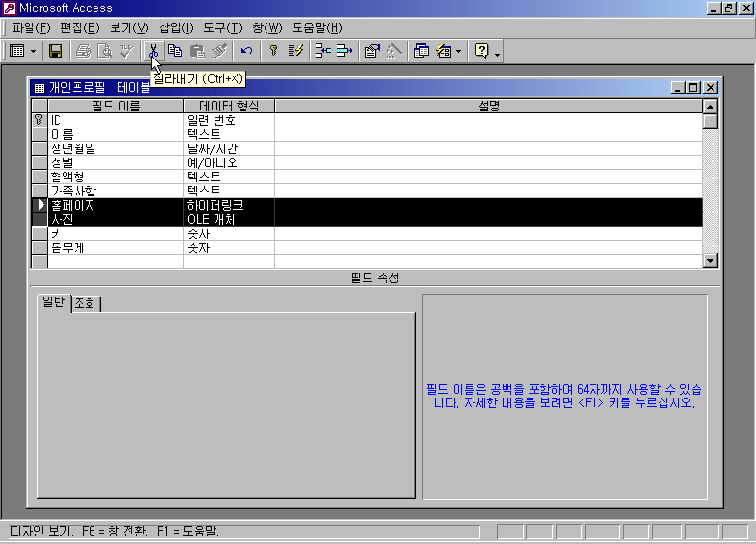
Task: Click the 홈페이지 field name cell
Action: 115,205
